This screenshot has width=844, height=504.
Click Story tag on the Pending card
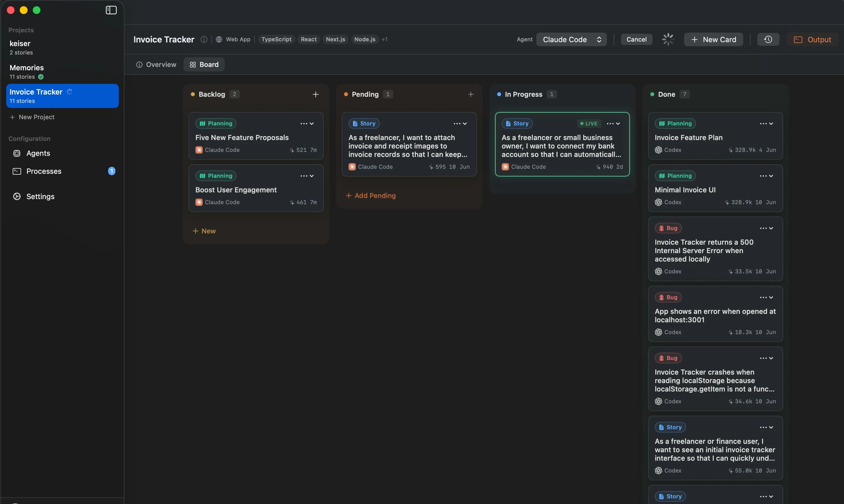click(x=364, y=124)
